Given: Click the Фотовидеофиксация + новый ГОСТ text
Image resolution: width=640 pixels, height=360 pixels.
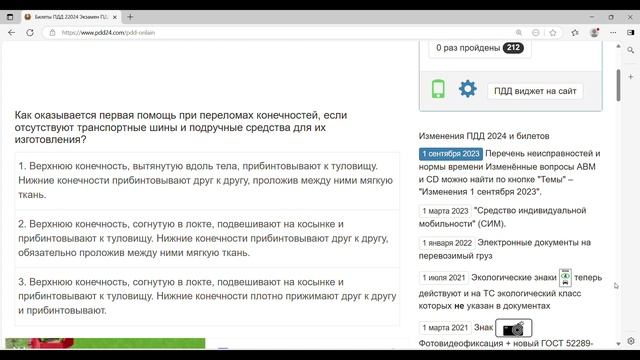Looking at the screenshot, I should pyautogui.click(x=506, y=344).
